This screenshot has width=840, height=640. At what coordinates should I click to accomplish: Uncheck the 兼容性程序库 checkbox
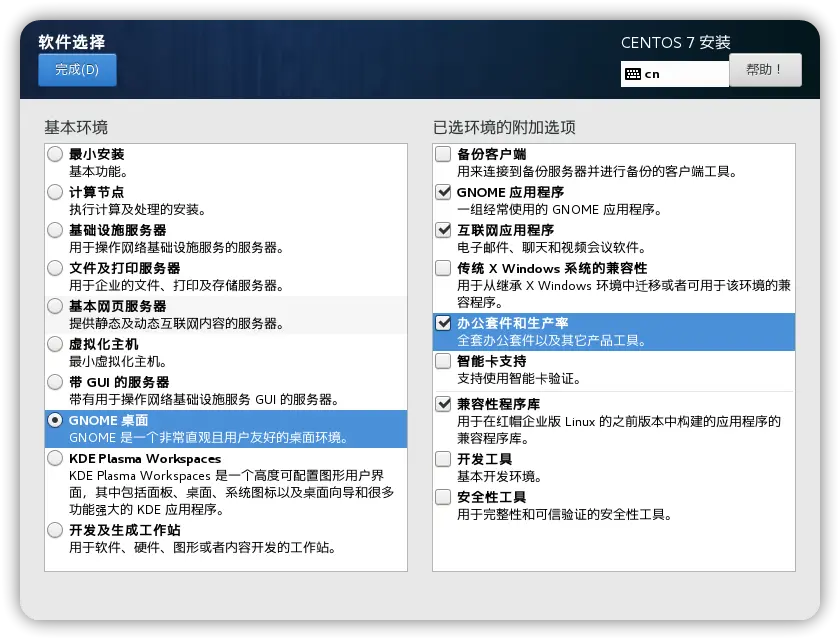tap(443, 404)
